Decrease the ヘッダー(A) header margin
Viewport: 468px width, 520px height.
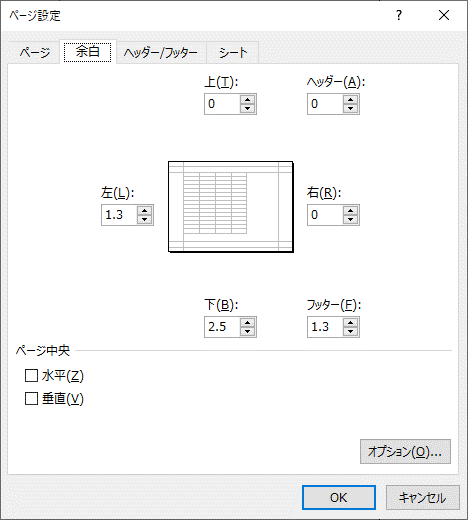[350, 108]
